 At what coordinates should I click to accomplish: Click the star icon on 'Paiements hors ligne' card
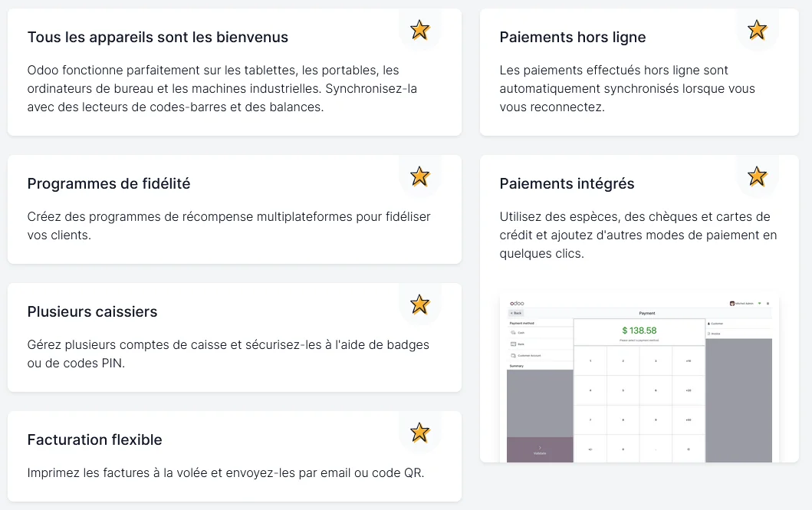point(757,30)
